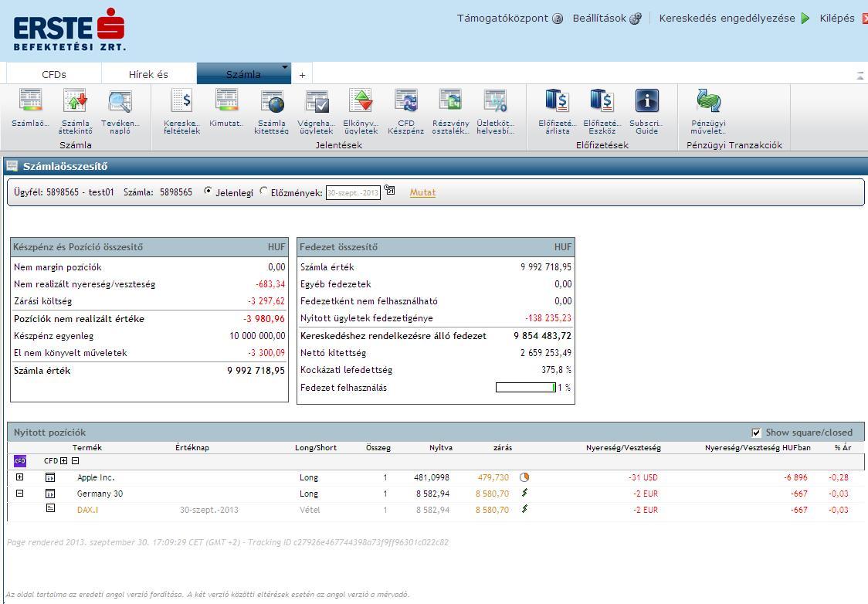The height and width of the screenshot is (604, 868).
Task: Select the Számla tab
Action: [243, 73]
